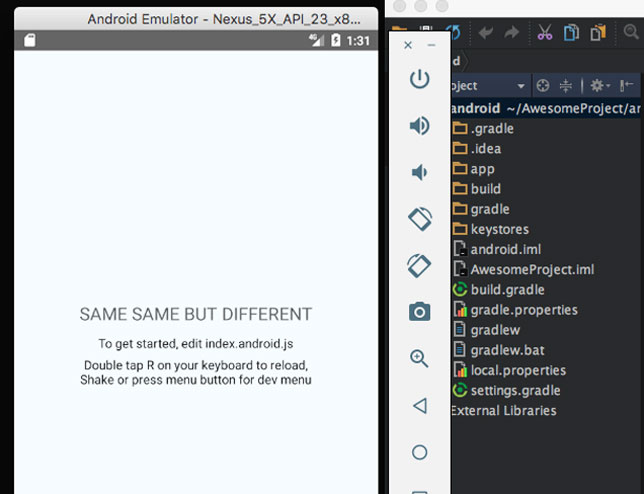
Task: Select the app folder
Action: [473, 169]
